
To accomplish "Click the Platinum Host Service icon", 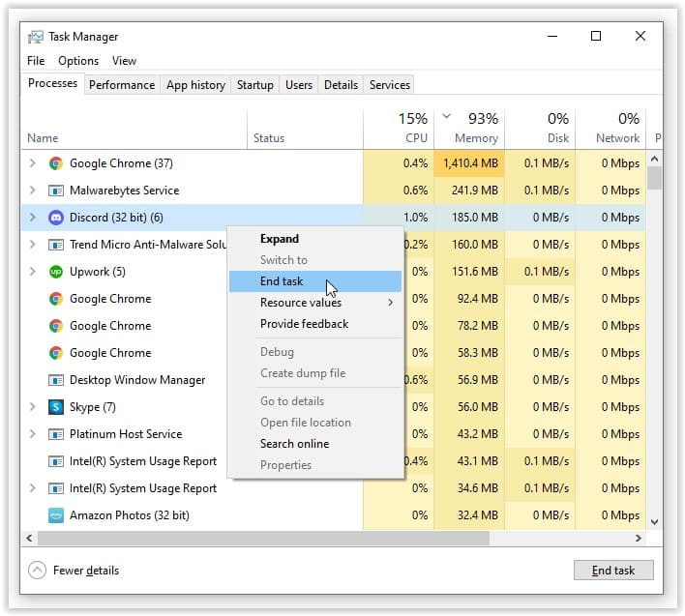I will pyautogui.click(x=55, y=434).
